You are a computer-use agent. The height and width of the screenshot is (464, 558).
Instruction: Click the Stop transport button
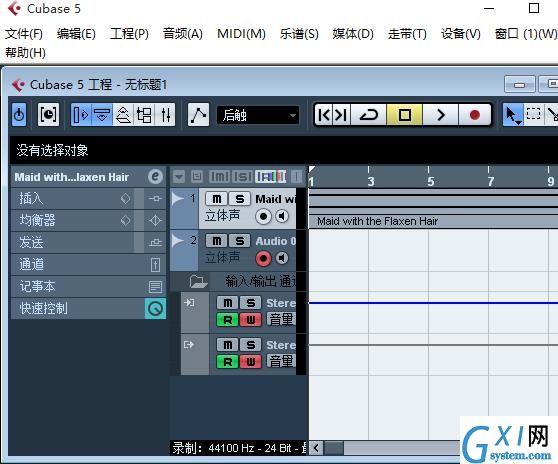[405, 115]
